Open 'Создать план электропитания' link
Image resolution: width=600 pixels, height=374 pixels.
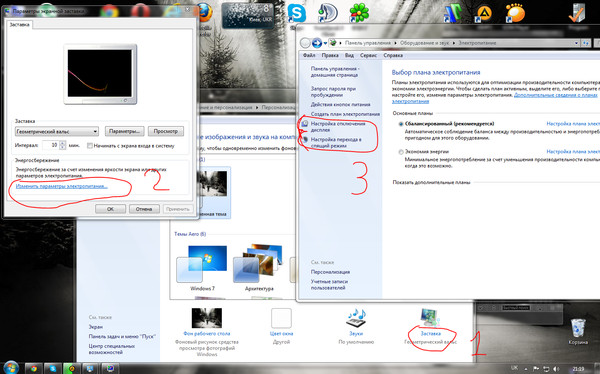[x=345, y=114]
